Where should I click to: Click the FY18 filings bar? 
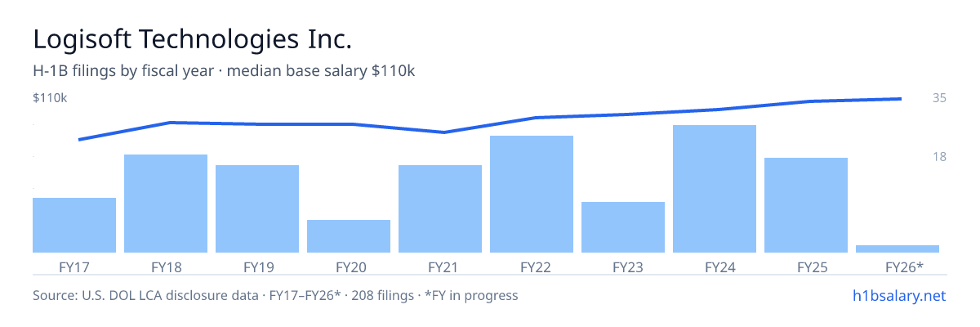(x=166, y=204)
